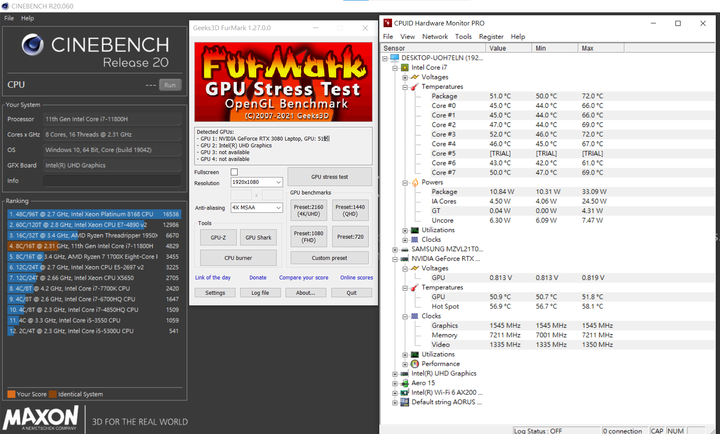This screenshot has width=720, height=434.
Task: Click the Utilizations icon under Intel Core i7
Action: [415, 230]
